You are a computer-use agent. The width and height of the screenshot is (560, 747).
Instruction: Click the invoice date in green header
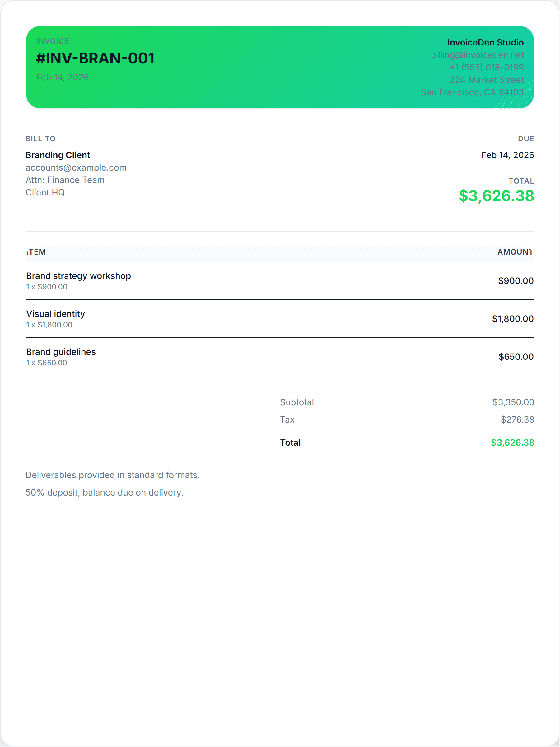click(63, 77)
